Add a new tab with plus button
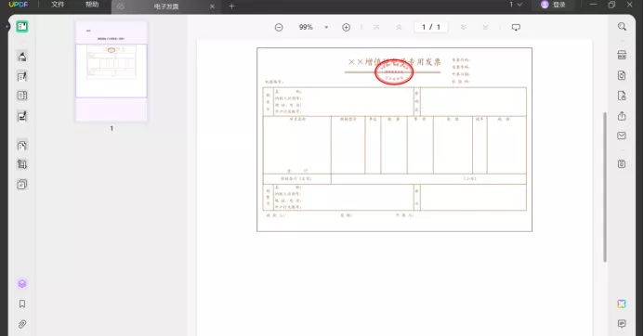This screenshot has height=336, width=644. coord(231,6)
